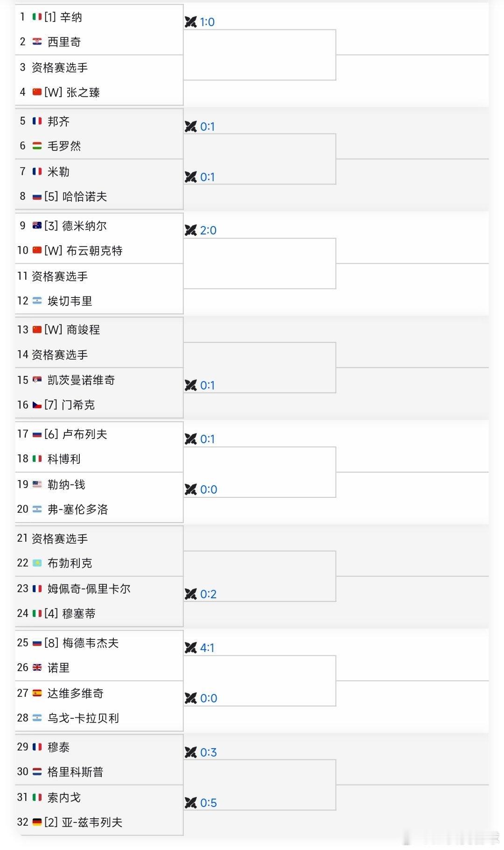Click head-to-head icon beside 0:5 score
This screenshot has height=850, width=504.
[x=191, y=803]
